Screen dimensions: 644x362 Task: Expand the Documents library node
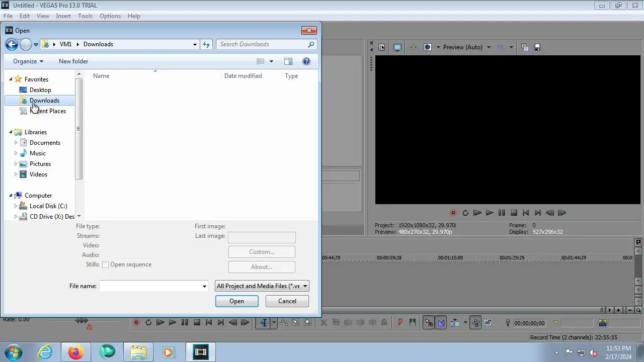tap(16, 143)
